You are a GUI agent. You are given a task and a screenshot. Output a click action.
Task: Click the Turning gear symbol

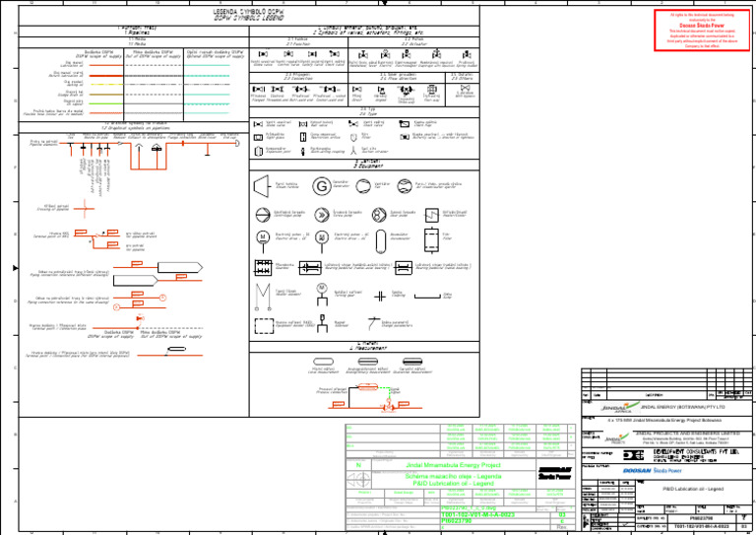322,295
